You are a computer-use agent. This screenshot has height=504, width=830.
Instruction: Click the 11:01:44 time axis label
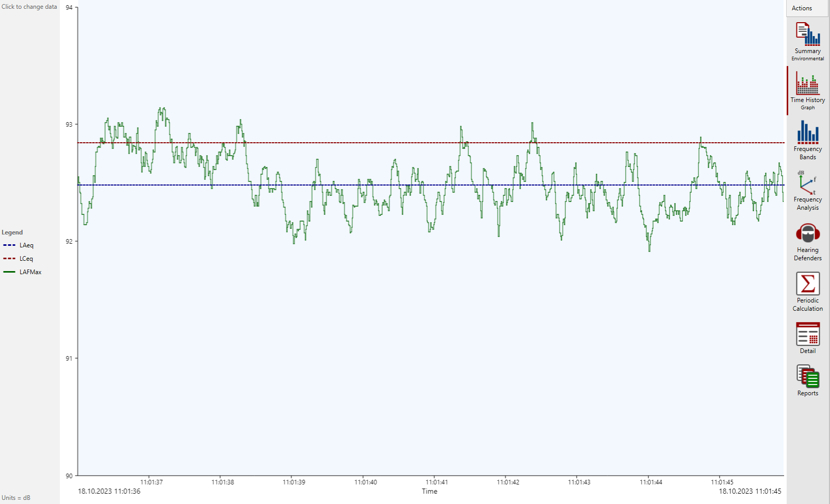pos(651,482)
